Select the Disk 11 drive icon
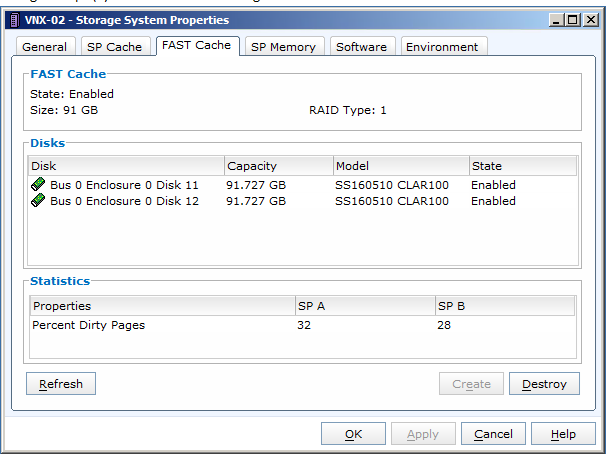Viewport: 606px width, 454px height. 38,184
